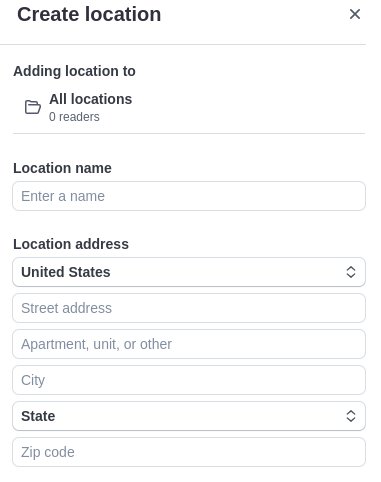Select the All locations folder label

point(91,99)
